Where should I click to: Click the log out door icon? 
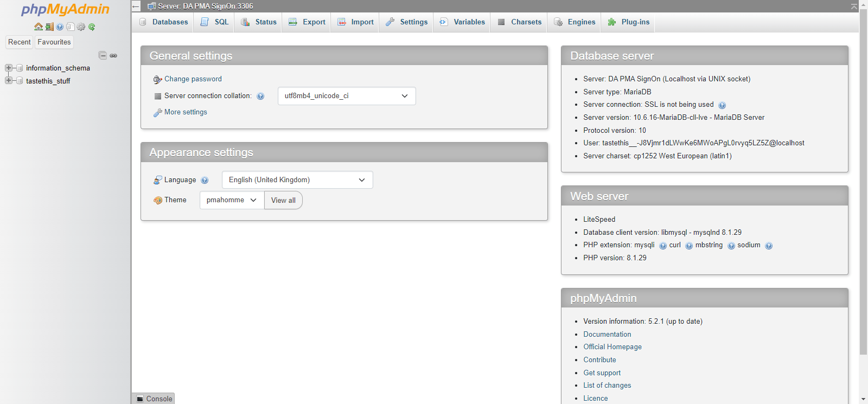[x=49, y=27]
